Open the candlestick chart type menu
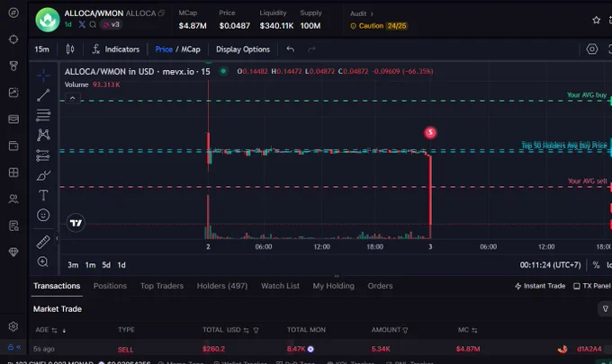Image resolution: width=612 pixels, height=364 pixels. [70, 49]
